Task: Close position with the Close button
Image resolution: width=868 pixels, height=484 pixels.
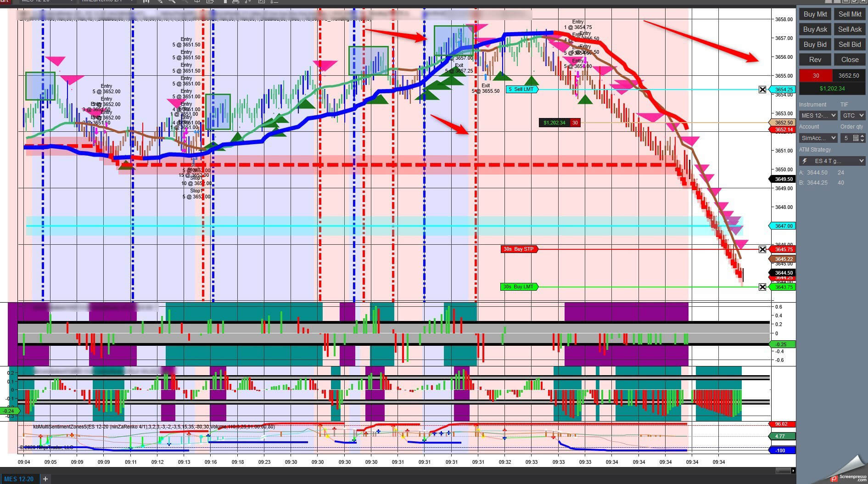Action: pos(850,60)
